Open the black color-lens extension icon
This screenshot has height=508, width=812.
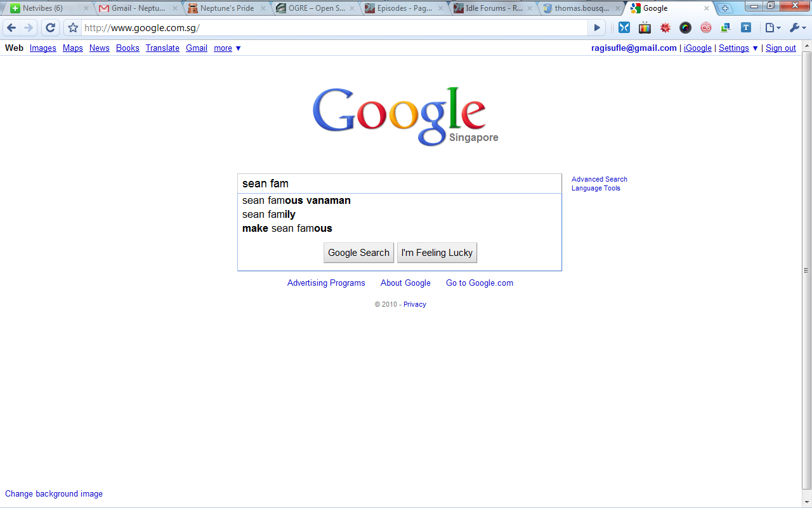click(685, 28)
